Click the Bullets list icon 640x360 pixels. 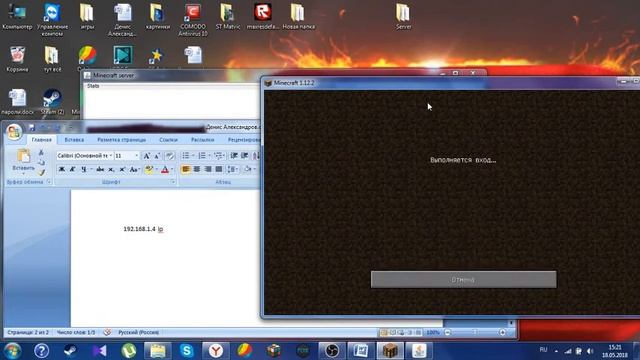point(186,156)
